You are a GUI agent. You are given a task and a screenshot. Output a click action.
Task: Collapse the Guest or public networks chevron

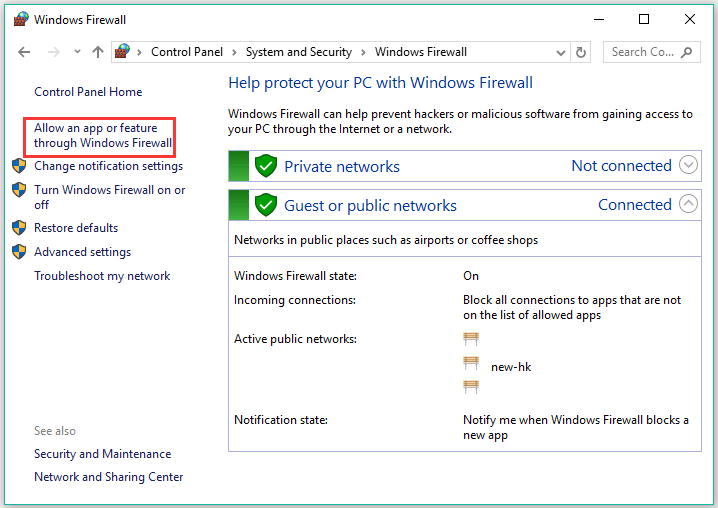[x=688, y=204]
